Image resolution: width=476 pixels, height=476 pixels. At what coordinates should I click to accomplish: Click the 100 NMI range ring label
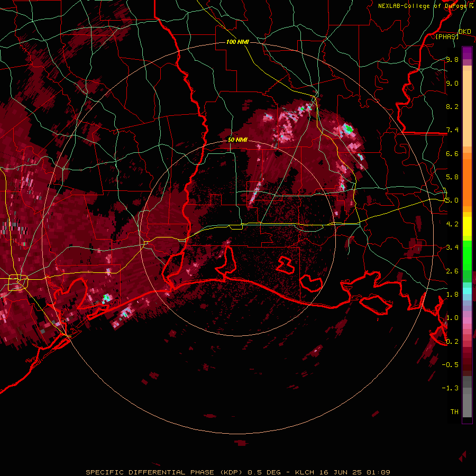pos(237,42)
